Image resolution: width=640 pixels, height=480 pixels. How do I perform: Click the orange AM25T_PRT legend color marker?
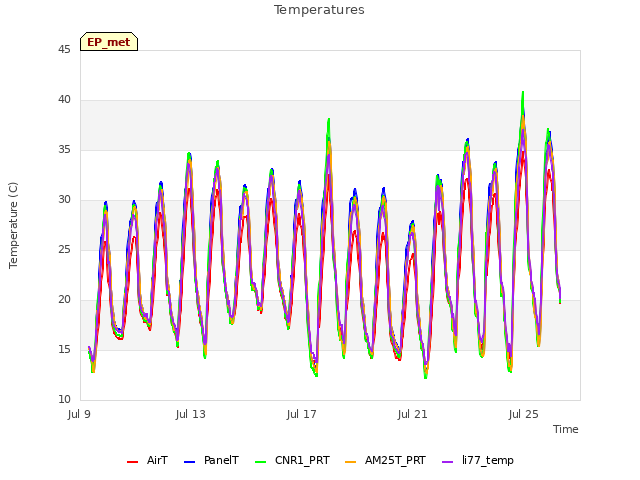tap(351, 462)
